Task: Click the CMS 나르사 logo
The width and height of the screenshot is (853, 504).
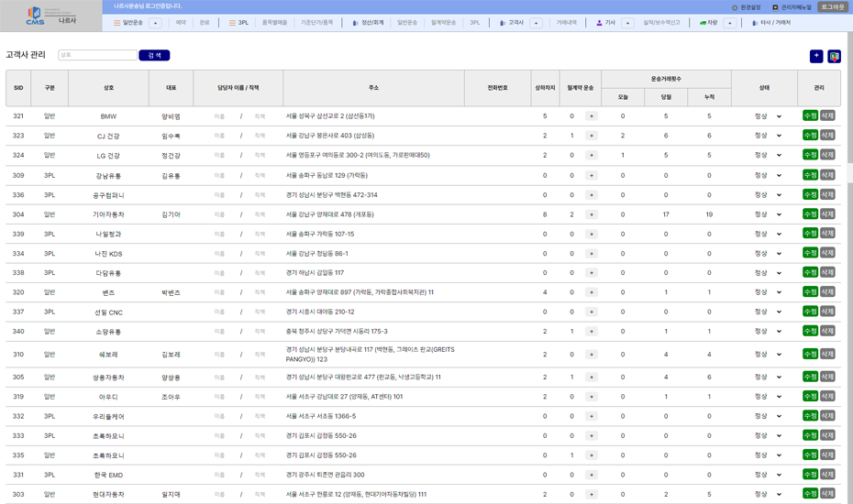Action: (x=51, y=16)
